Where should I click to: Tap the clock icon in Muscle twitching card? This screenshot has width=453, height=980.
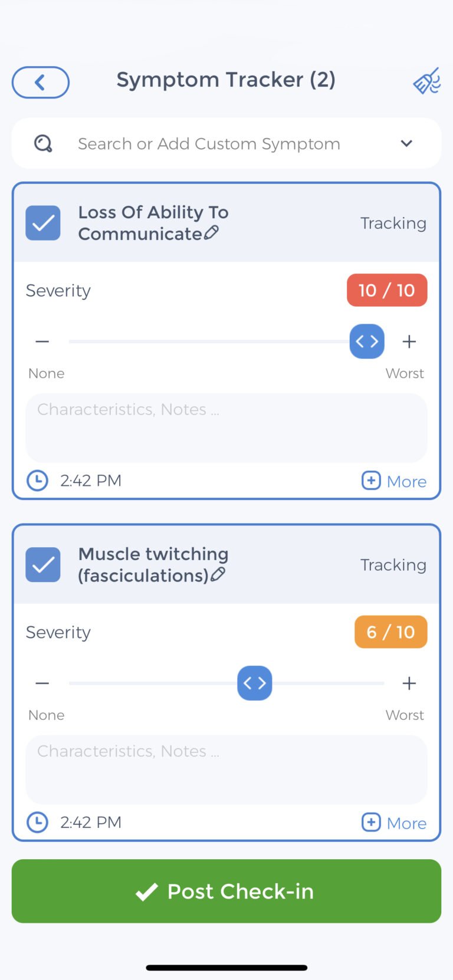[x=37, y=822]
